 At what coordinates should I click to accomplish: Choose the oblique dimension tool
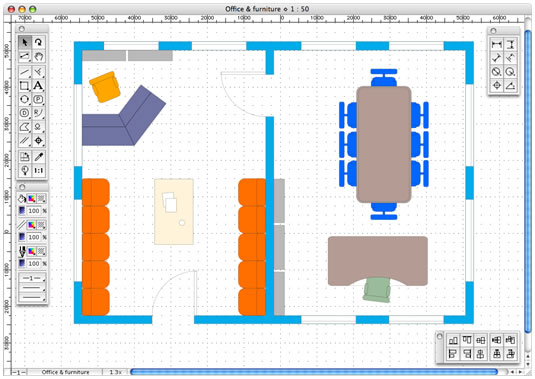pyautogui.click(x=496, y=58)
